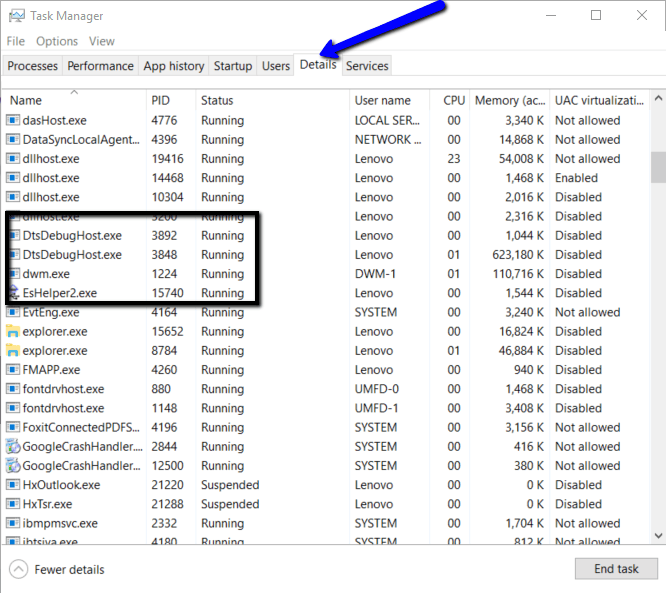Click the EsHelper2.exe process icon
Image resolution: width=666 pixels, height=593 pixels.
14,293
